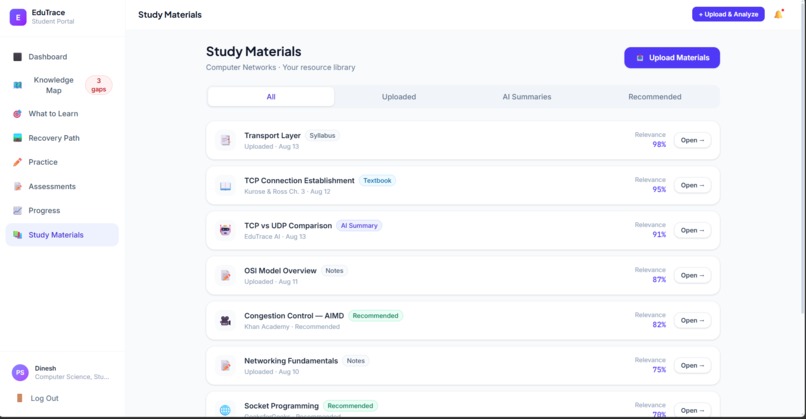Viewport: 806px width, 419px height.
Task: Switch to the All tab
Action: pyautogui.click(x=271, y=97)
